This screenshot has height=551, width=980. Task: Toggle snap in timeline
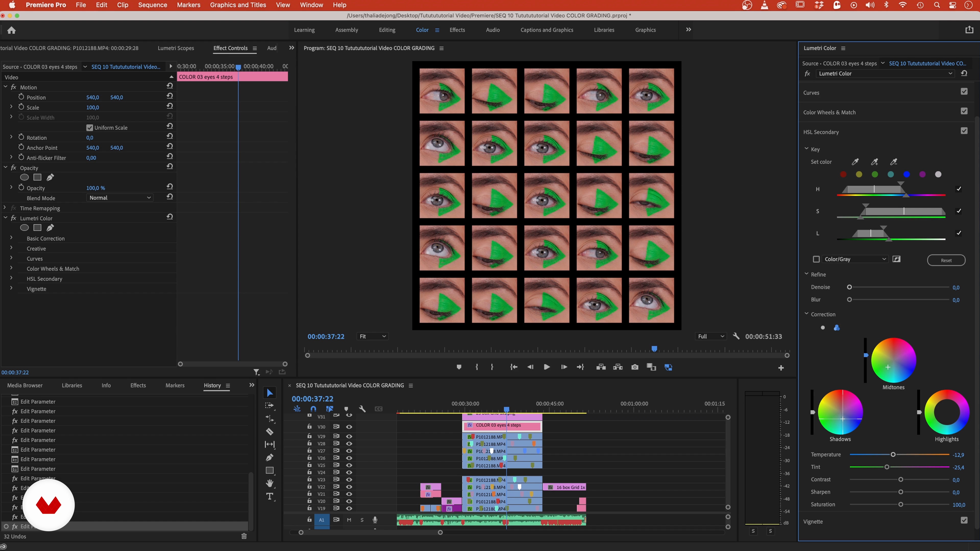pyautogui.click(x=313, y=409)
